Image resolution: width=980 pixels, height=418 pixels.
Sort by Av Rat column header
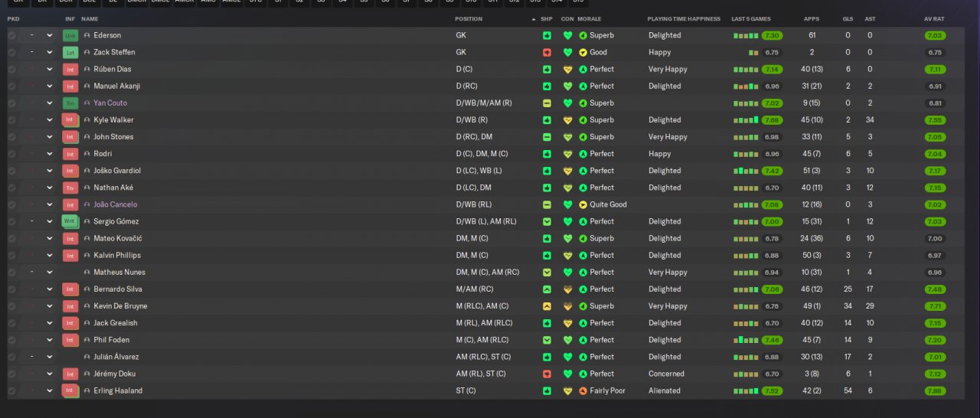pyautogui.click(x=935, y=18)
